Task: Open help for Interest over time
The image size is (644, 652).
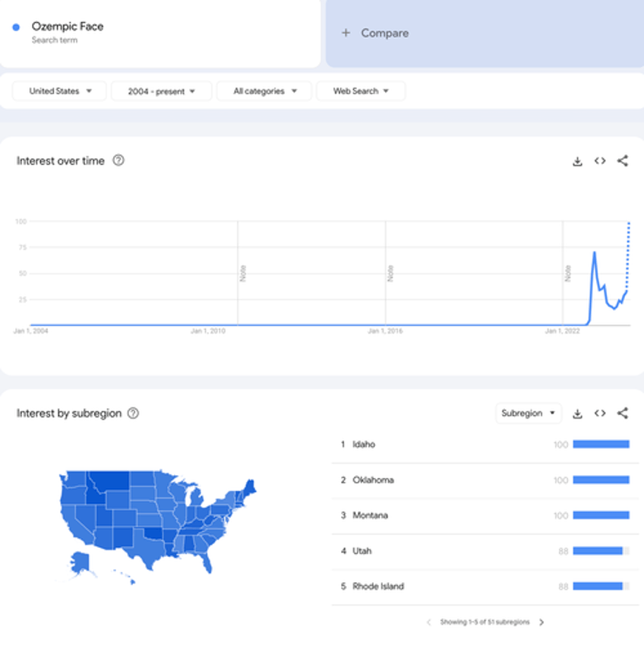Action: click(118, 160)
